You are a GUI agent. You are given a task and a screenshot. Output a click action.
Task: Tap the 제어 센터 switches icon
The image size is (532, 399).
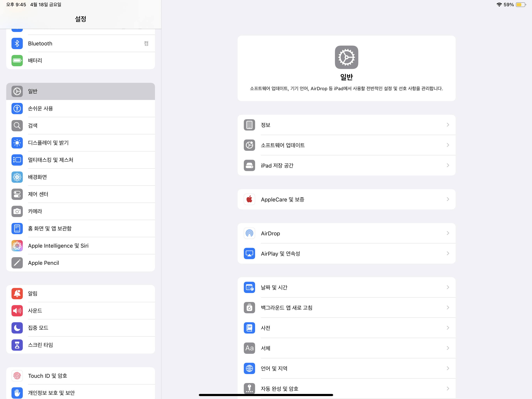(17, 194)
